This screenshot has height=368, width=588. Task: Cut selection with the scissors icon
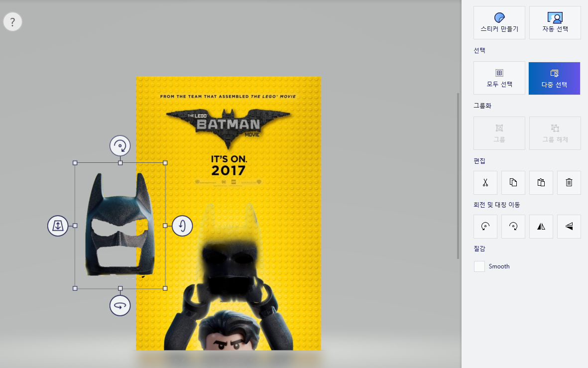[x=485, y=183]
